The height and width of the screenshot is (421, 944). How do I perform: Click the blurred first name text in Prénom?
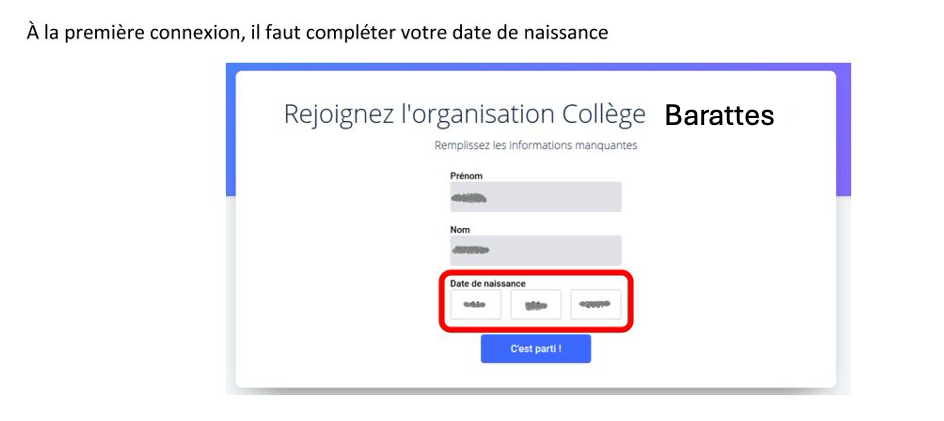pyautogui.click(x=469, y=198)
